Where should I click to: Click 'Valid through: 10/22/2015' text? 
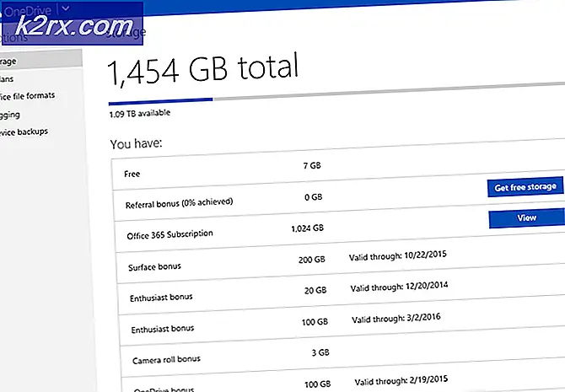click(x=398, y=255)
